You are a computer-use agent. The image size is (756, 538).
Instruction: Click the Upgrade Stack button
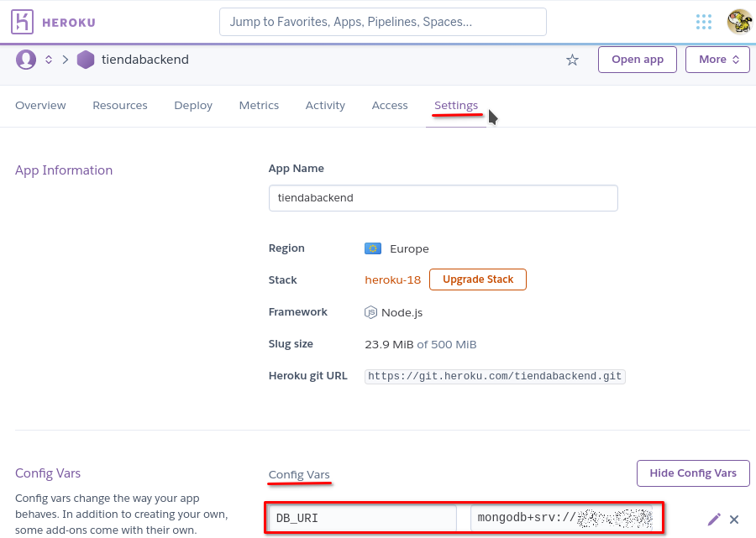tap(478, 279)
